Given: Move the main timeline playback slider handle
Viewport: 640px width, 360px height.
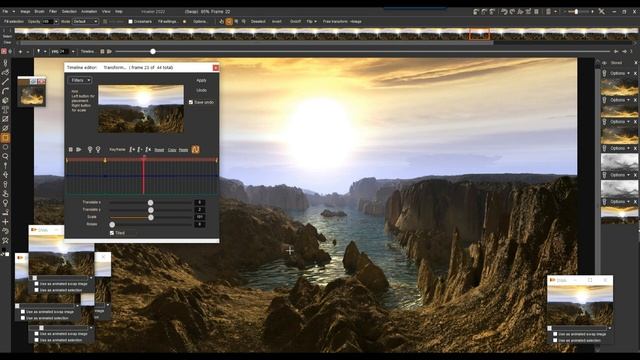Looking at the screenshot, I should pyautogui.click(x=153, y=51).
